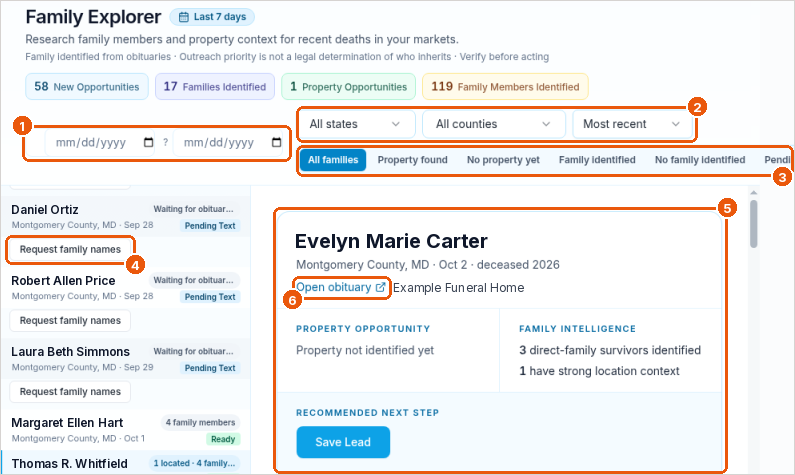Switch to No property yet tab
This screenshot has width=795, height=475.
pos(503,160)
